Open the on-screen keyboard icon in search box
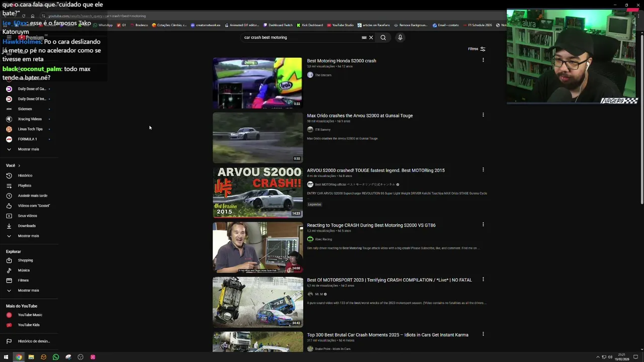This screenshot has width=644, height=362. 364,37
